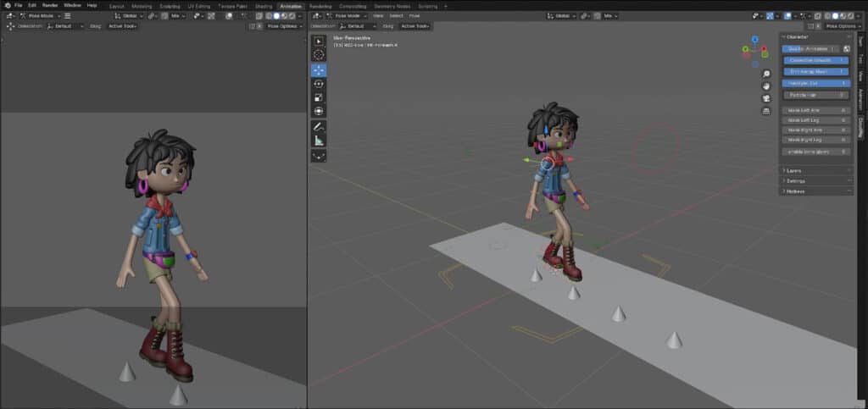Open View menu in right viewport header
Viewport: 868px width, 409px height.
[378, 16]
